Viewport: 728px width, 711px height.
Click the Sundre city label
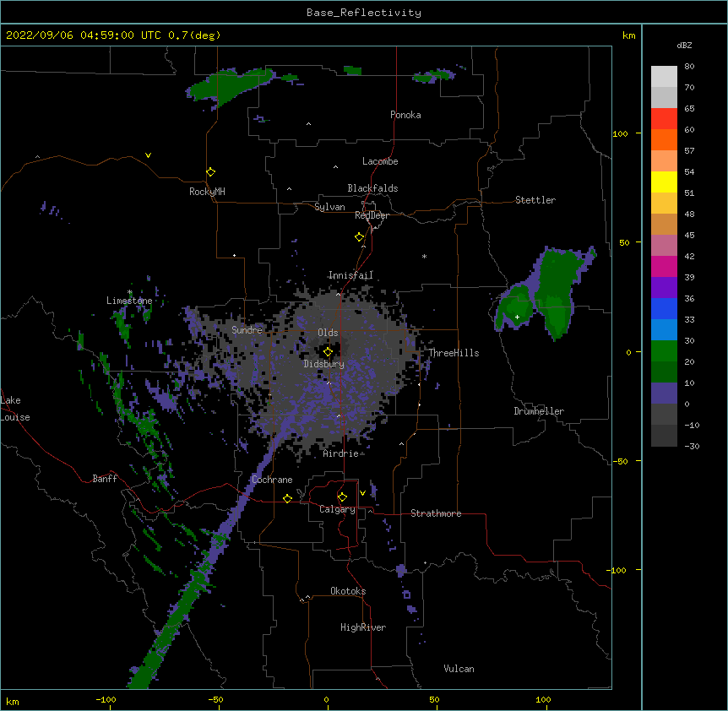pyautogui.click(x=247, y=330)
